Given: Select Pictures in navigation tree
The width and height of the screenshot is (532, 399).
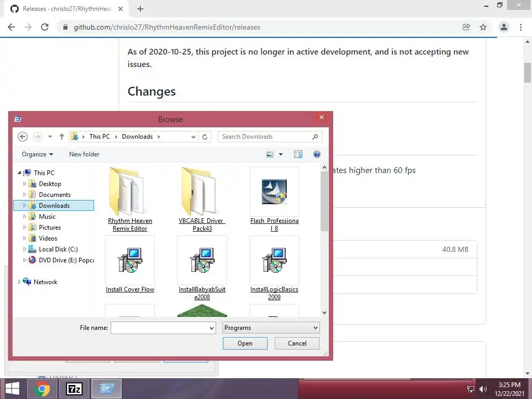Looking at the screenshot, I should pyautogui.click(x=49, y=228).
